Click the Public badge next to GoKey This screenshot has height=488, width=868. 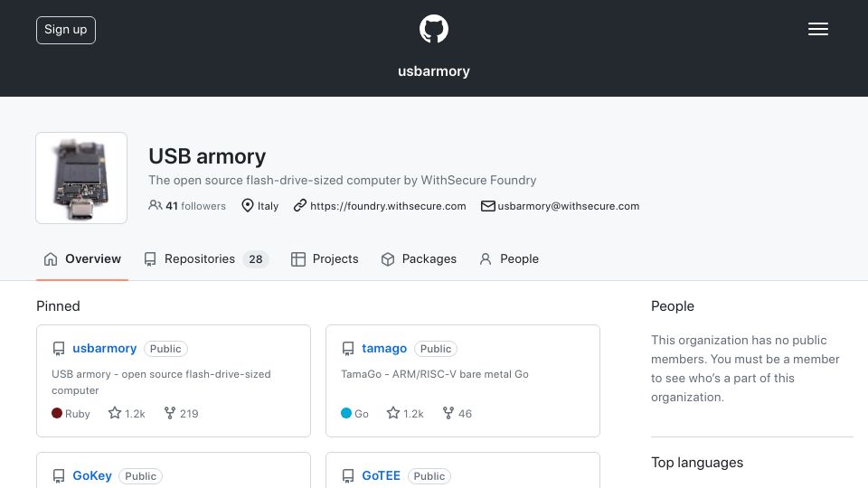(141, 476)
